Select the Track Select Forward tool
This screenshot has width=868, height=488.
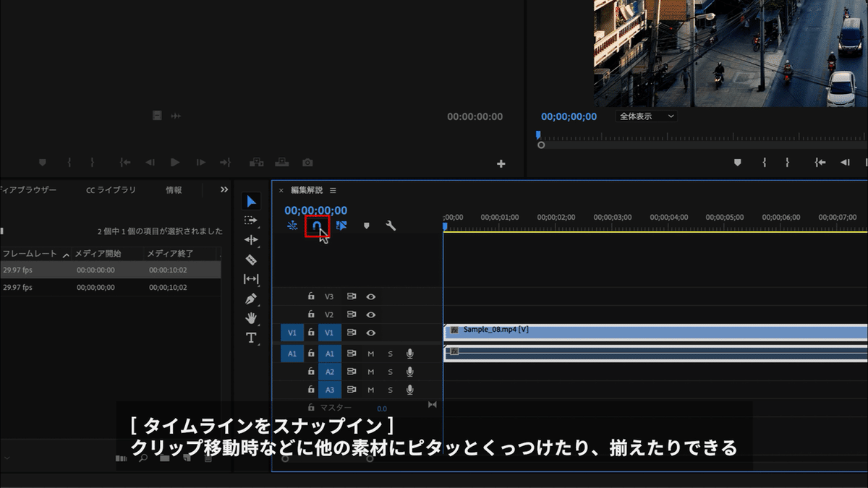click(251, 221)
